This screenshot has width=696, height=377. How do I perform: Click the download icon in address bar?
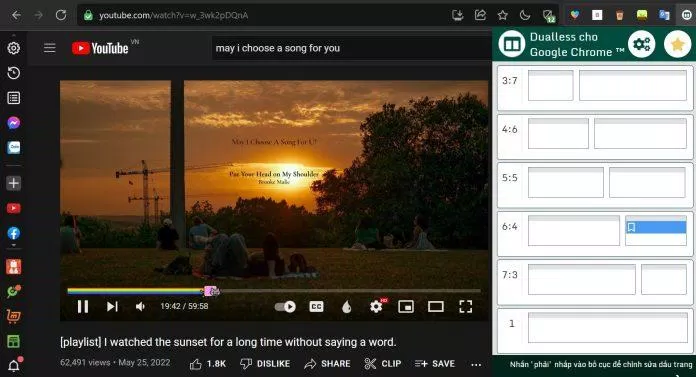point(457,15)
